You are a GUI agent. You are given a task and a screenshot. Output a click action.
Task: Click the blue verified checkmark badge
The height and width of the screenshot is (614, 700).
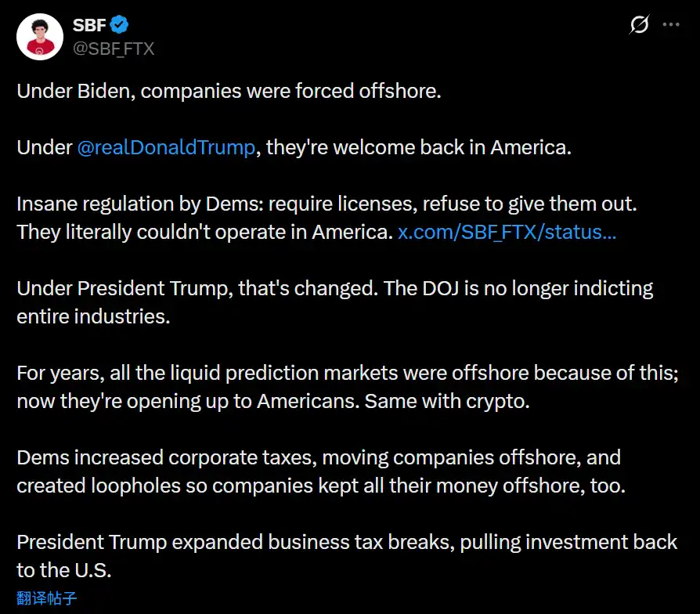[x=120, y=25]
